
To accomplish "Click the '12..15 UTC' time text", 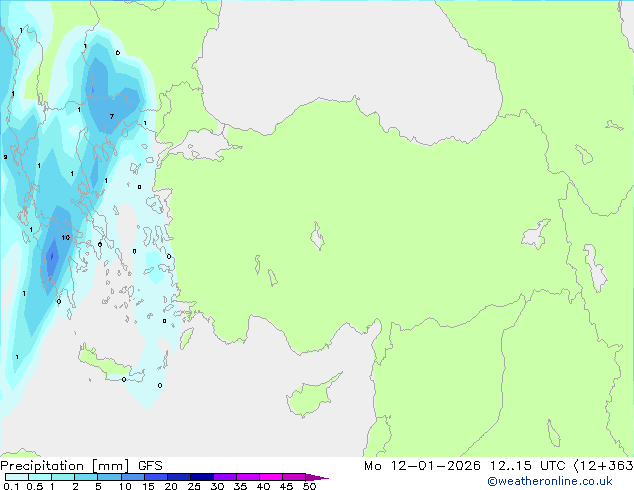I will (x=527, y=466).
